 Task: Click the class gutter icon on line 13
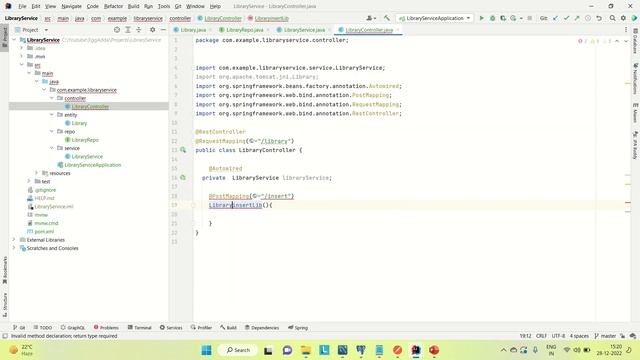point(183,150)
